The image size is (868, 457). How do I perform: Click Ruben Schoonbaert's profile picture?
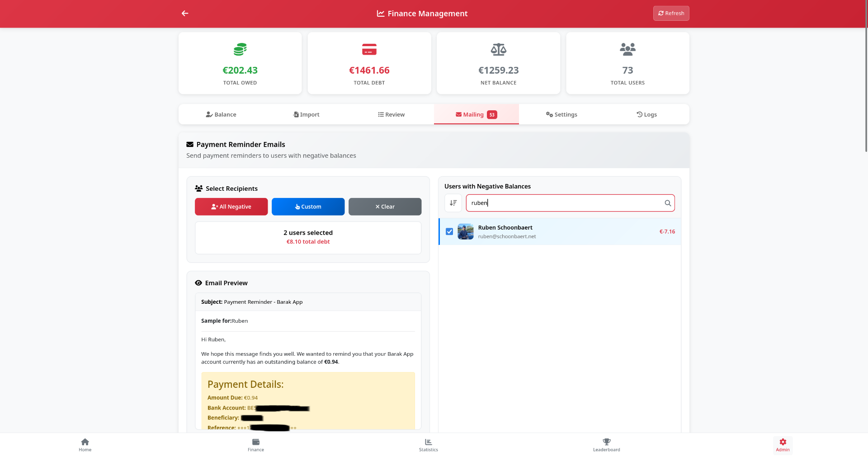click(465, 232)
